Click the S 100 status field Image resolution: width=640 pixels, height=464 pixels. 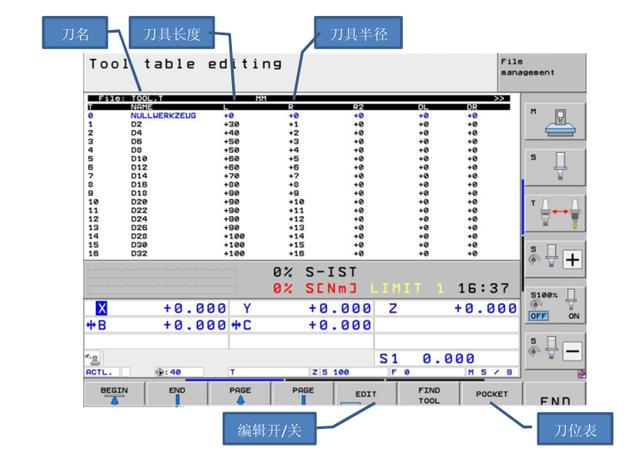(336, 372)
